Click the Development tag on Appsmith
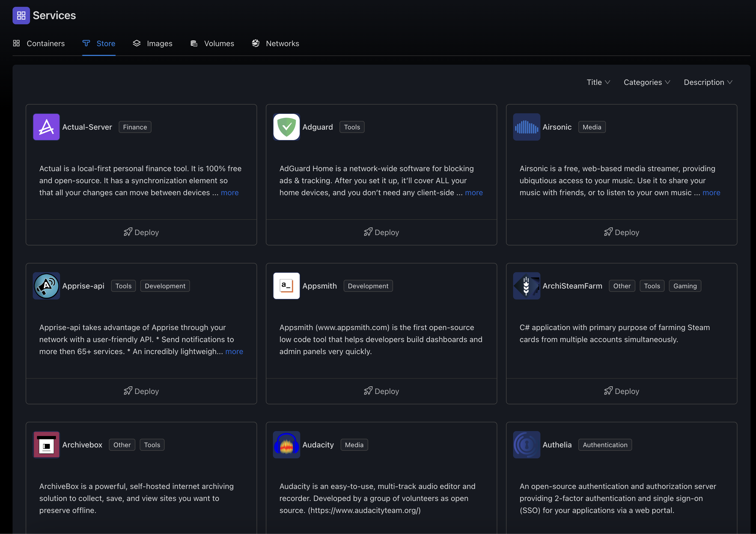Viewport: 756px width, 534px height. (x=368, y=286)
